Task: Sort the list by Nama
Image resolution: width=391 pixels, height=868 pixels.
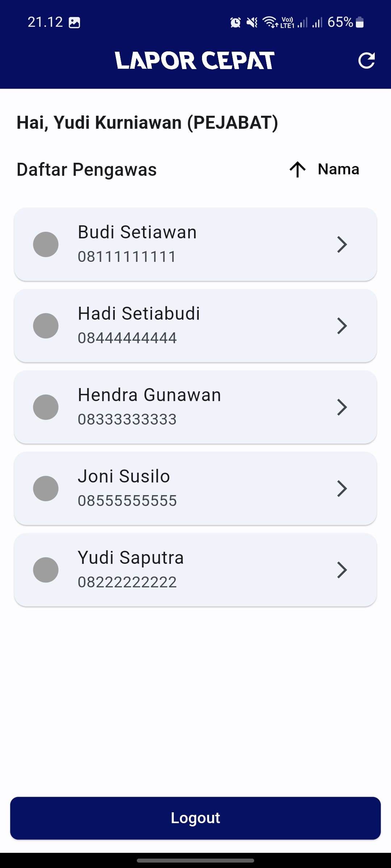Action: click(x=338, y=169)
